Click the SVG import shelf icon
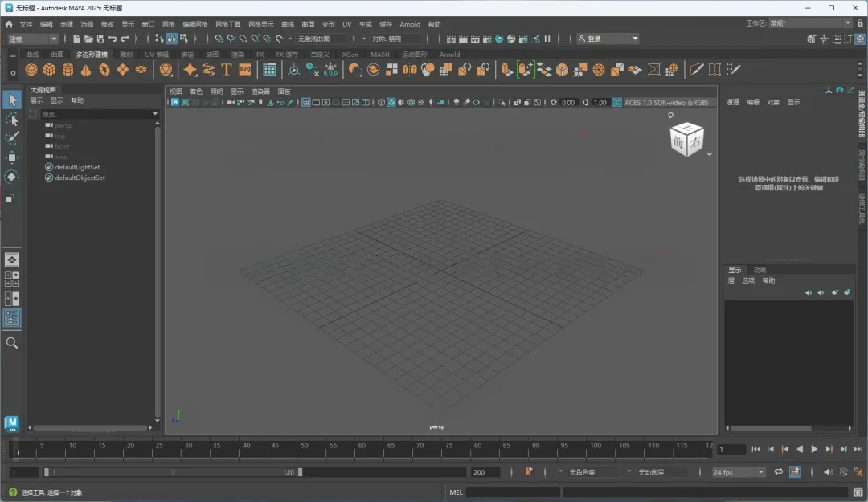The width and height of the screenshot is (868, 502). point(244,70)
